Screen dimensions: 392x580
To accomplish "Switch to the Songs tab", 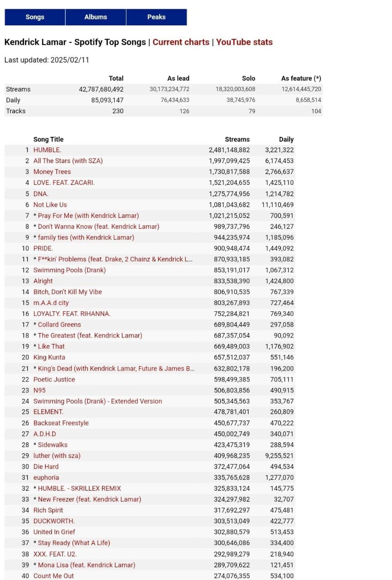I will coord(35,17).
